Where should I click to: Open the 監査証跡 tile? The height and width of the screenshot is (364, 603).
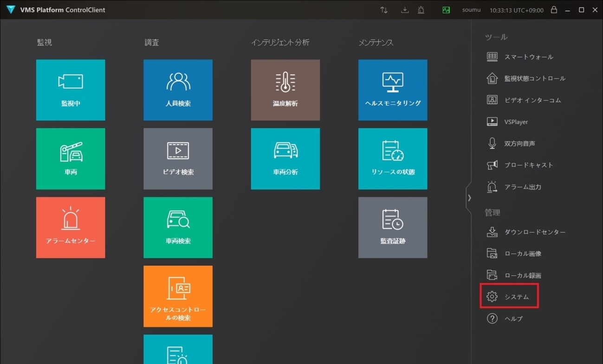point(393,228)
